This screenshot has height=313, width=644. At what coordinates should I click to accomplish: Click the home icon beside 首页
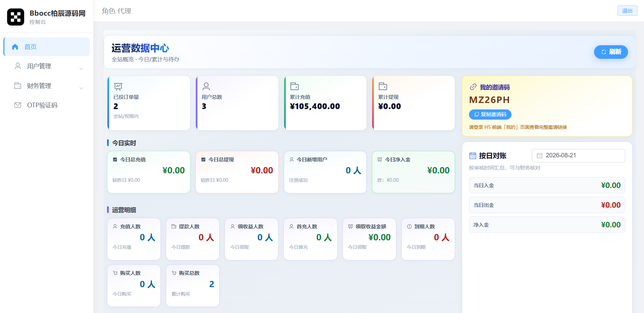click(x=15, y=47)
